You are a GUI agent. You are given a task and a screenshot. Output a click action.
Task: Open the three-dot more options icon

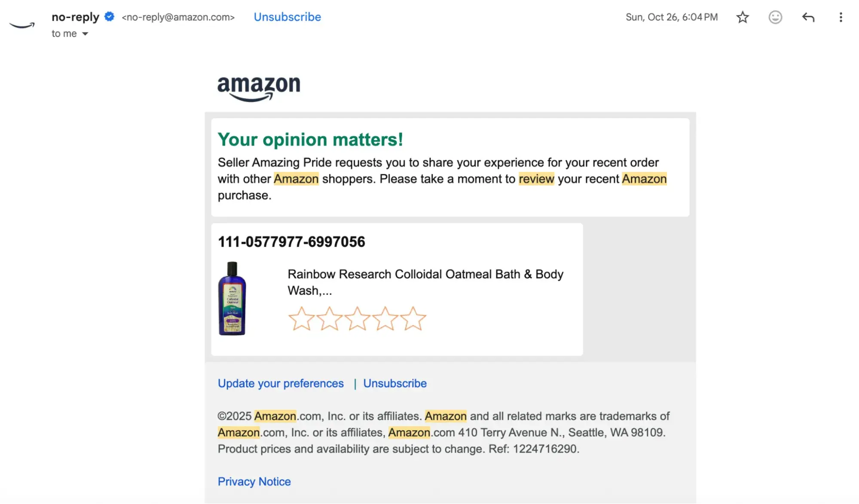click(841, 17)
